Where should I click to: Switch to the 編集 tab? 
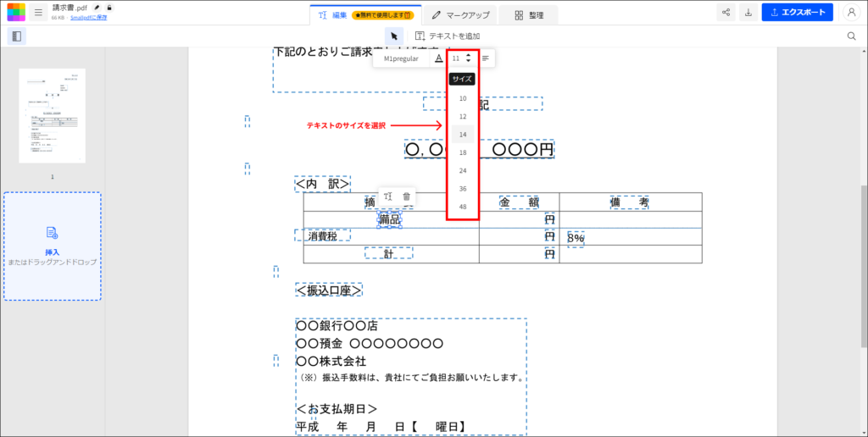365,15
